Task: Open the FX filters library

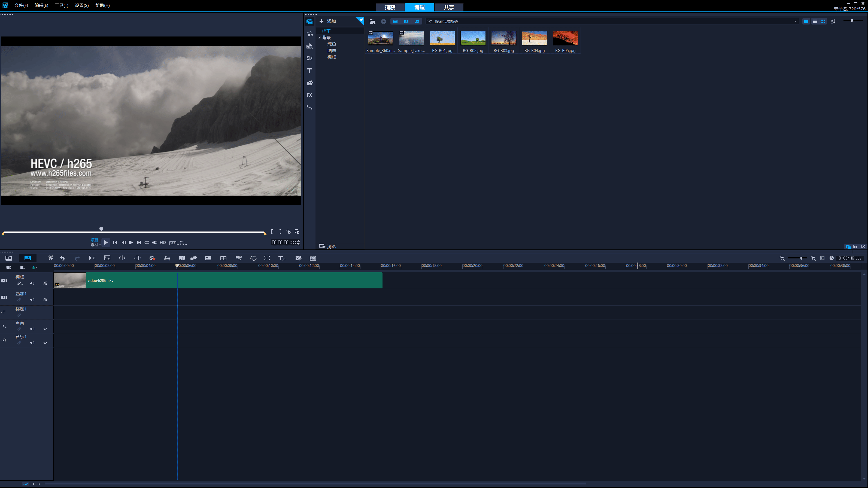Action: point(309,95)
